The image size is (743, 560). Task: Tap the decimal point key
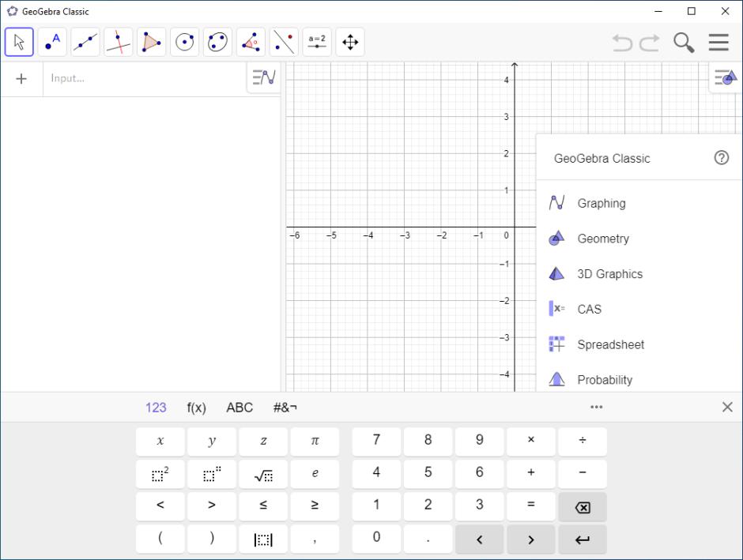pyautogui.click(x=428, y=539)
